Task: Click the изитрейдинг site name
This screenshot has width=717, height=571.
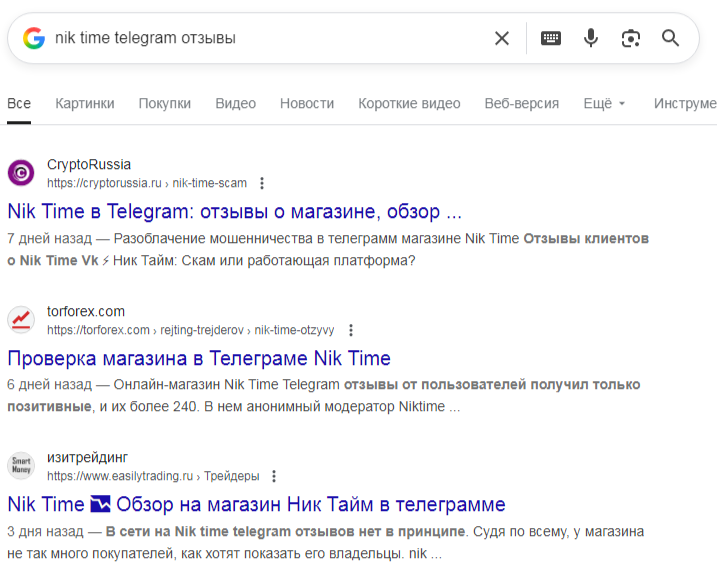Action: [x=87, y=457]
